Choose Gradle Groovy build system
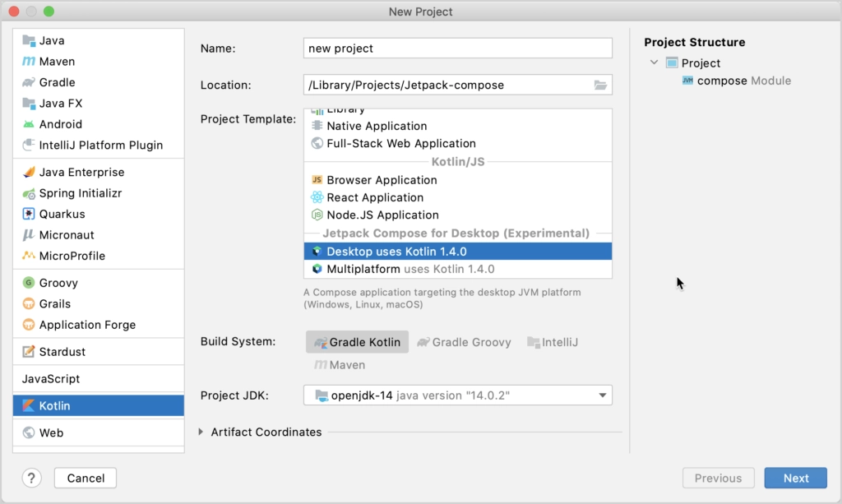This screenshot has width=842, height=504. [x=464, y=342]
